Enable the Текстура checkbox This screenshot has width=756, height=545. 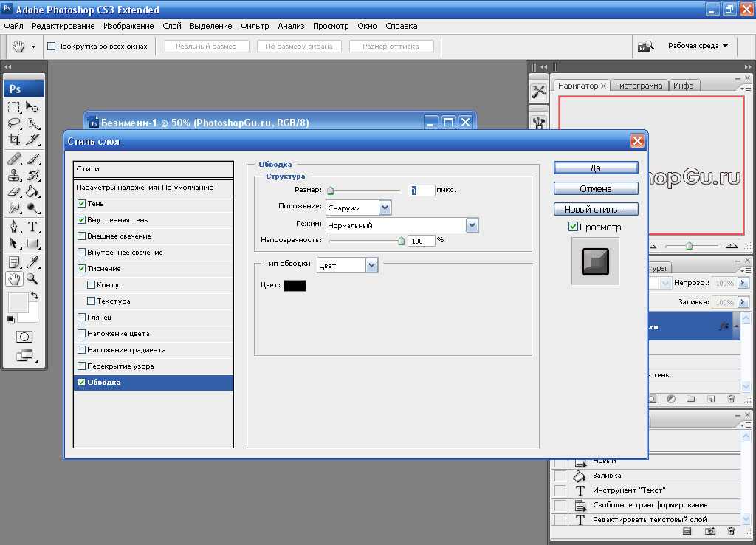pos(91,301)
